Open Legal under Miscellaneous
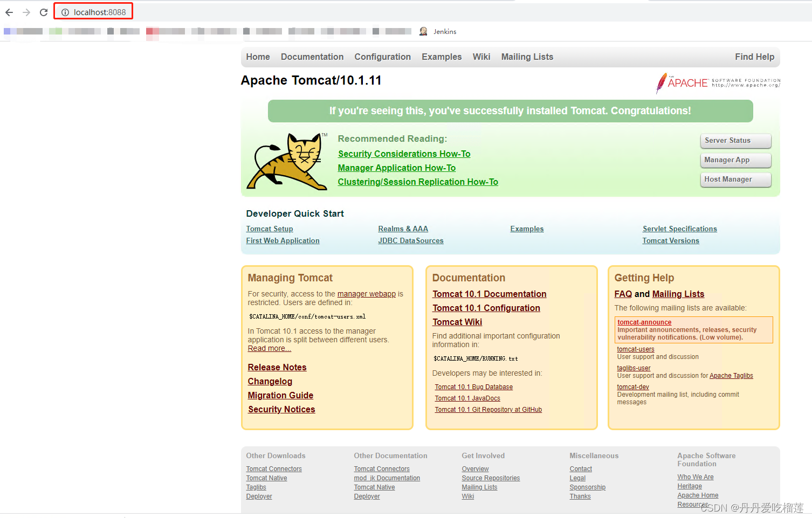 click(x=577, y=478)
